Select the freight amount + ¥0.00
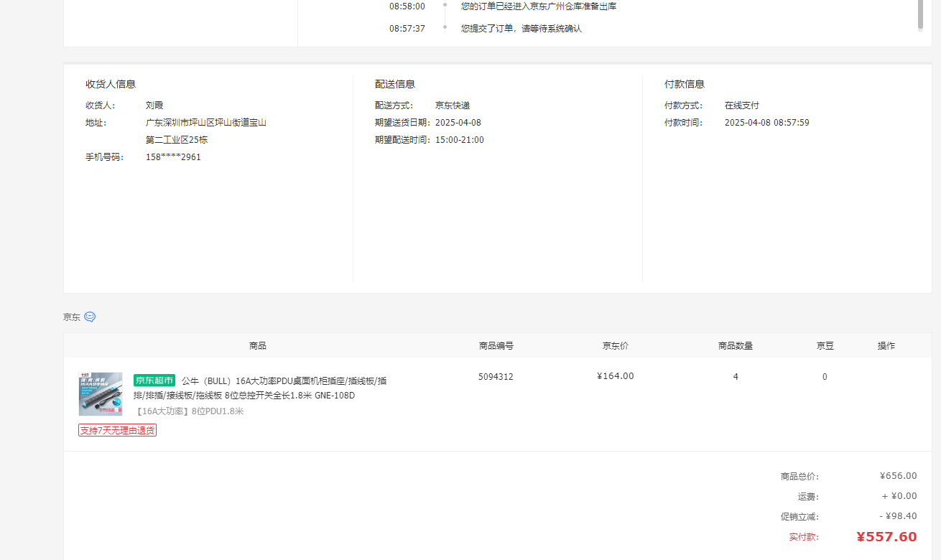Screen dimensions: 941x560 (899, 496)
